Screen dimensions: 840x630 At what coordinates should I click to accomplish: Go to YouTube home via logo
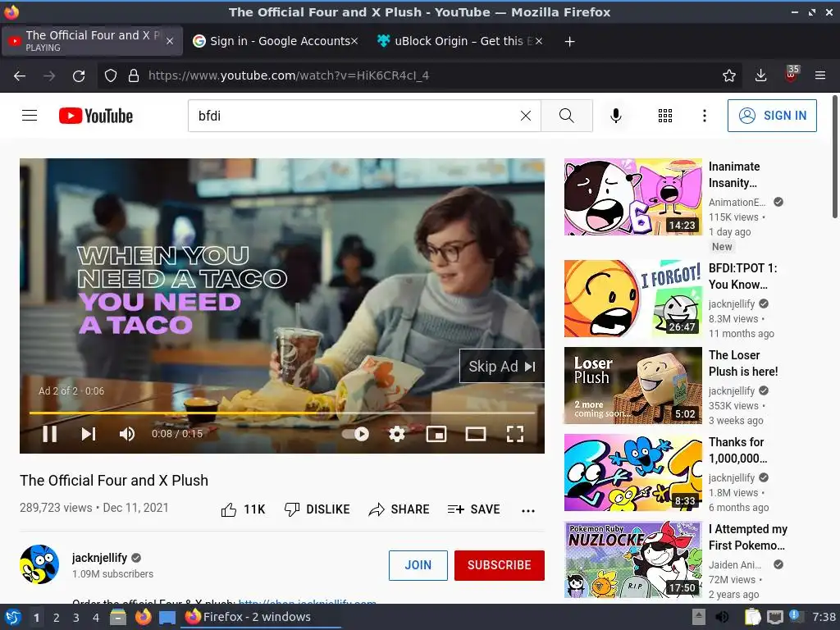(96, 116)
